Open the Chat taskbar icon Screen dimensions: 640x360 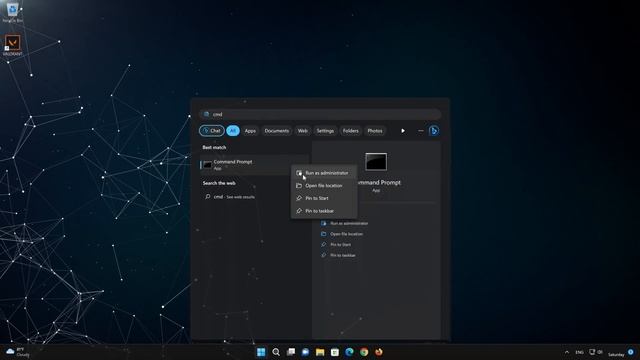[x=305, y=352]
